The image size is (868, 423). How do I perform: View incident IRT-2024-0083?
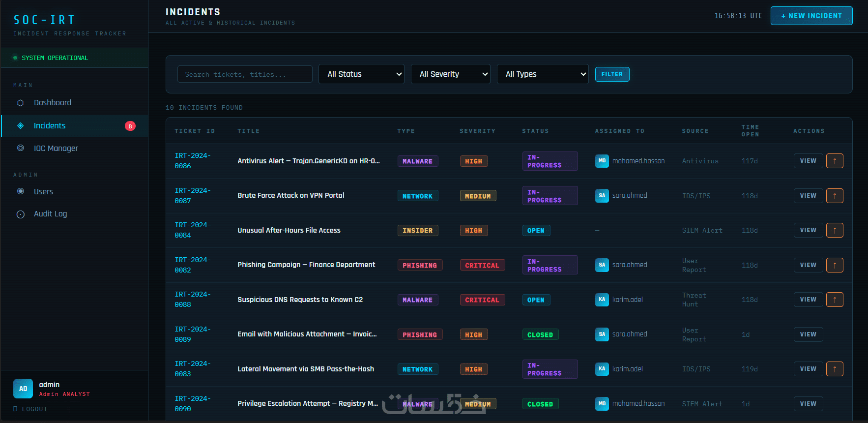(x=808, y=369)
